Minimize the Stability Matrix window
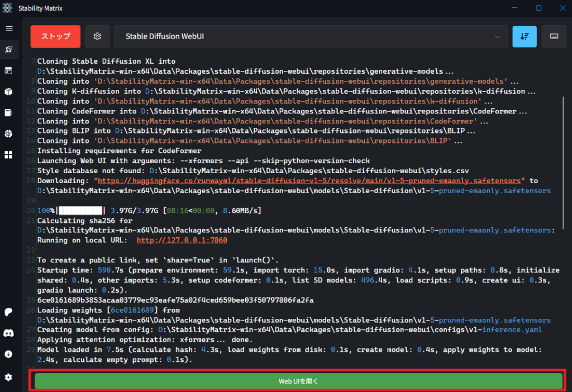This screenshot has width=572, height=392. tap(514, 8)
